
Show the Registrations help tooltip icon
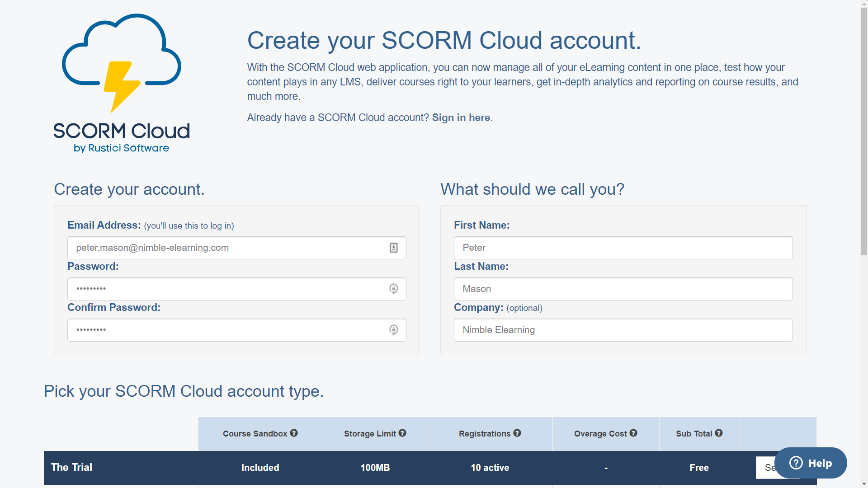pyautogui.click(x=517, y=433)
